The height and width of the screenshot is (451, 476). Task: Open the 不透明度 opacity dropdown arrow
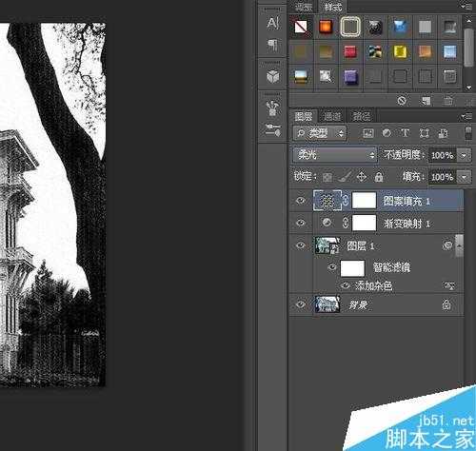tap(465, 155)
